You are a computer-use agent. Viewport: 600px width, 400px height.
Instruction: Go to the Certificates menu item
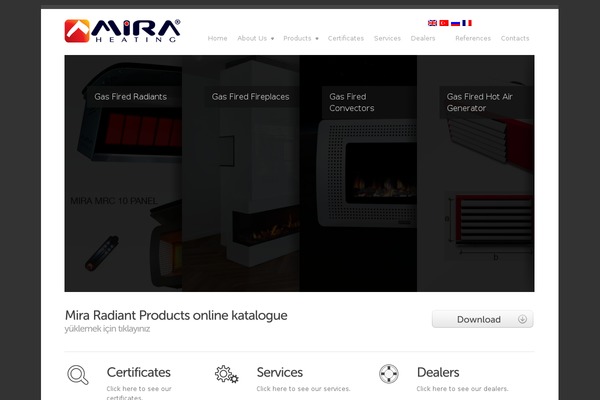(x=346, y=38)
